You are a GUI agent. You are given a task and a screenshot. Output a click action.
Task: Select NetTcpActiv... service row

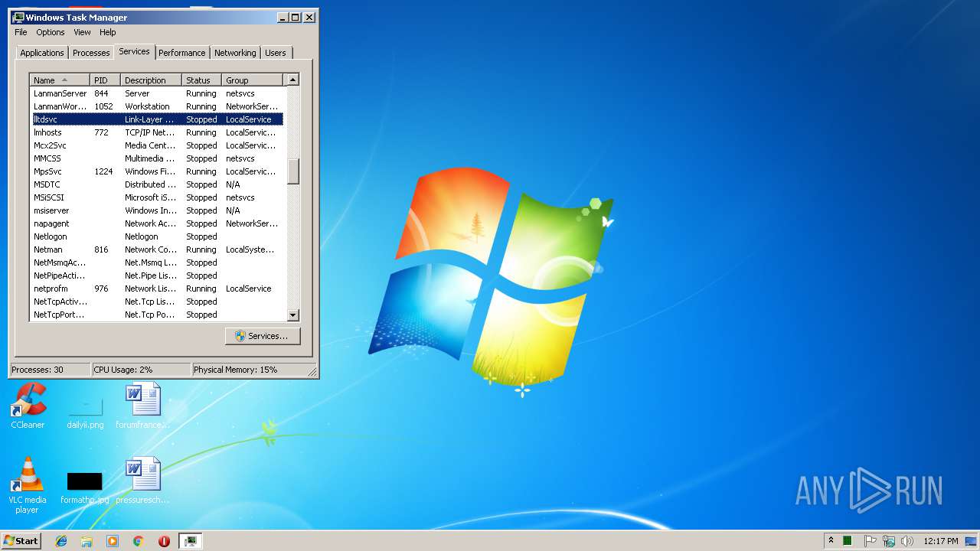pyautogui.click(x=157, y=302)
